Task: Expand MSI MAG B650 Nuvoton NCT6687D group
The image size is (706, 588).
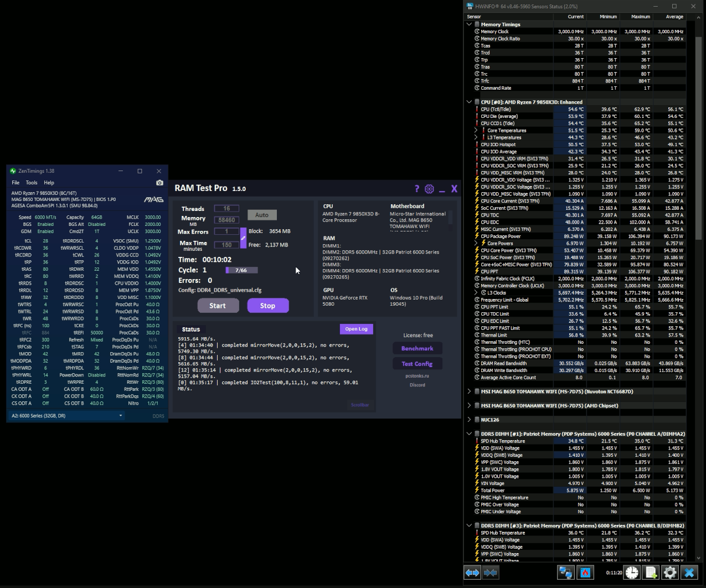Action: (x=470, y=391)
